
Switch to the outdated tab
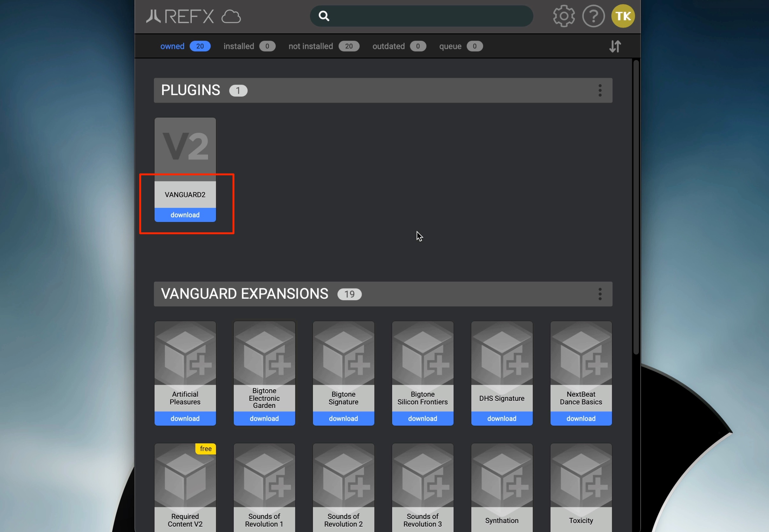tap(399, 46)
